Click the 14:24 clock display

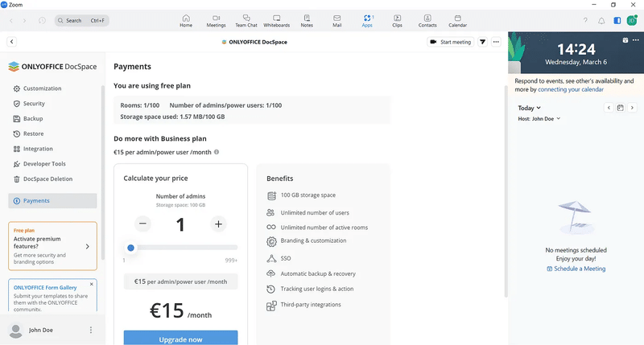click(x=576, y=50)
